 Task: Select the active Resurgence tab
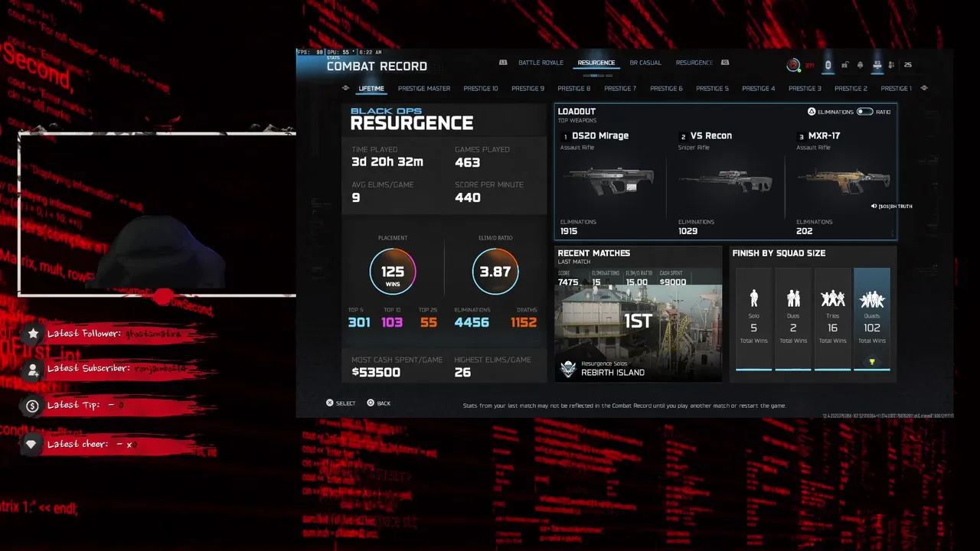pos(596,63)
